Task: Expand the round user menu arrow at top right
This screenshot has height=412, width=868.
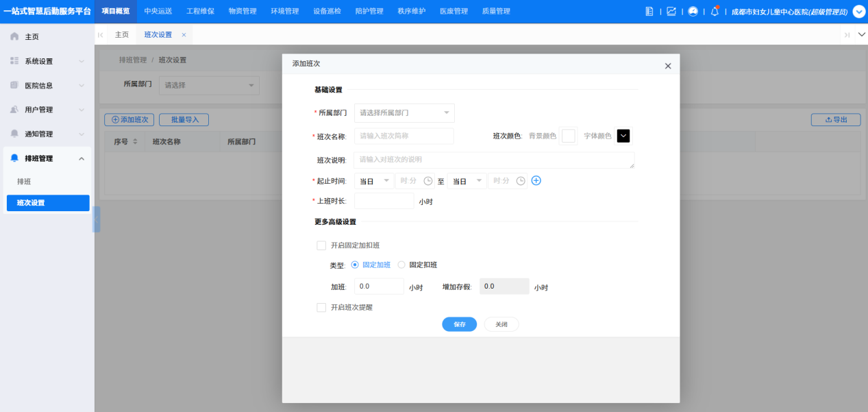Action: pyautogui.click(x=859, y=11)
